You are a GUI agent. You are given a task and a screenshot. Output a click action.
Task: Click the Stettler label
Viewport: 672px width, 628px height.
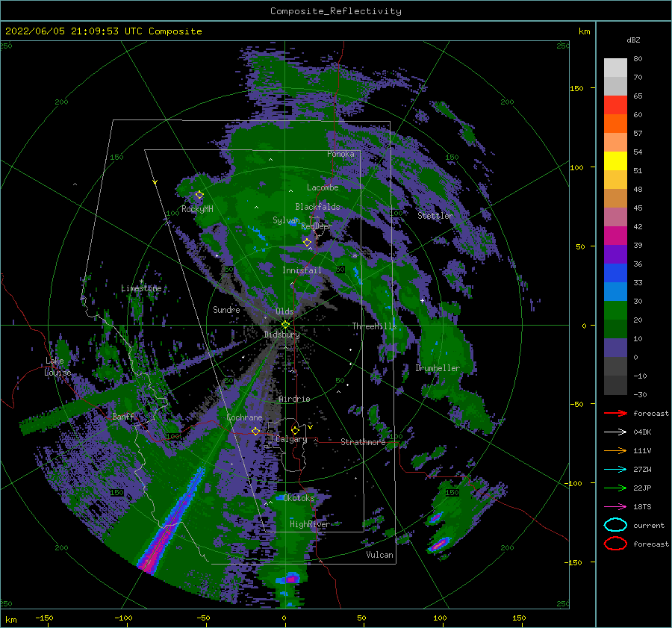(x=435, y=216)
